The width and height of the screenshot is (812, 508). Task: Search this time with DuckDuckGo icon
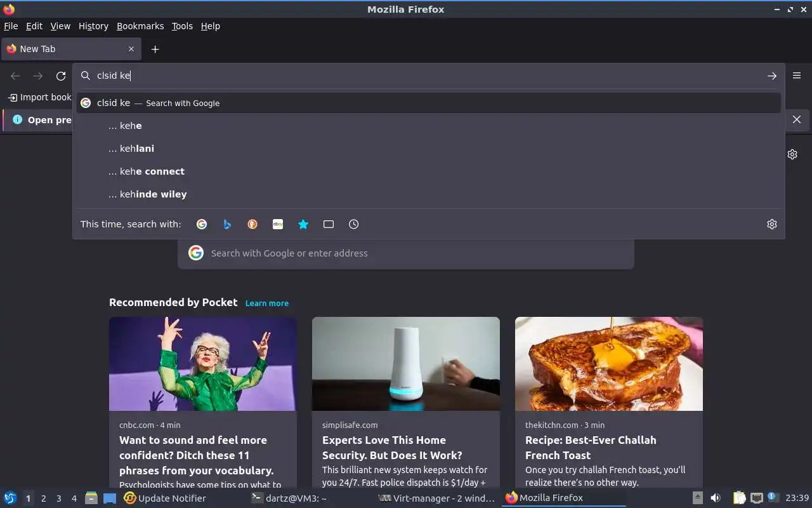tap(252, 224)
